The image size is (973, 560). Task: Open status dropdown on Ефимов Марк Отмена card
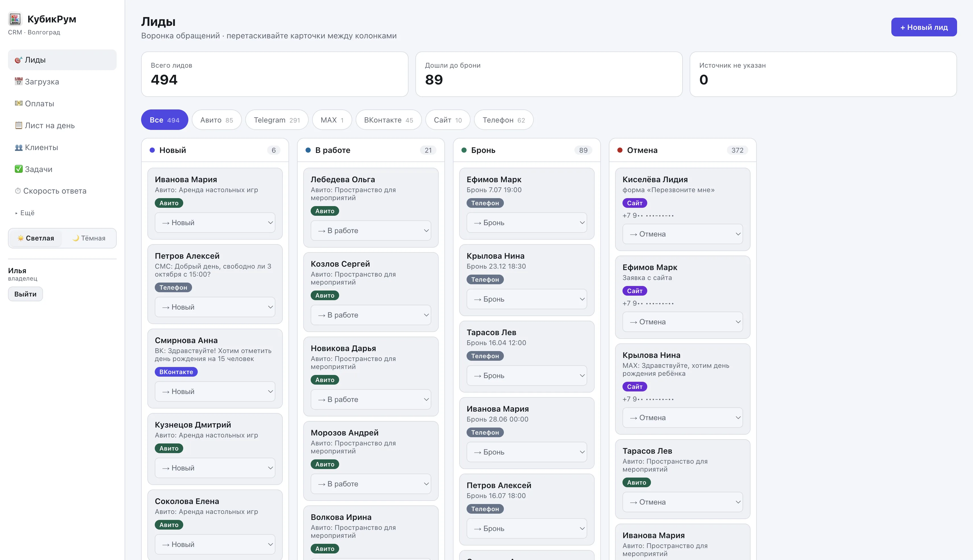pos(683,322)
